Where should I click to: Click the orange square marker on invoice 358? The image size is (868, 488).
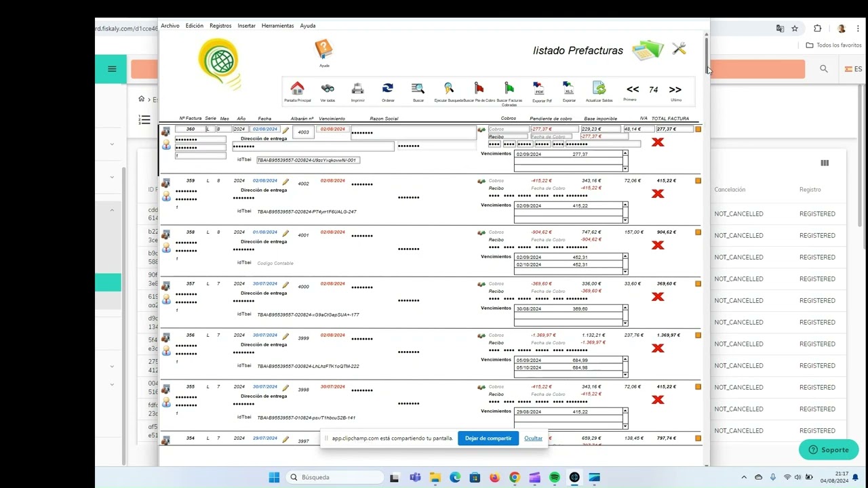(x=698, y=232)
